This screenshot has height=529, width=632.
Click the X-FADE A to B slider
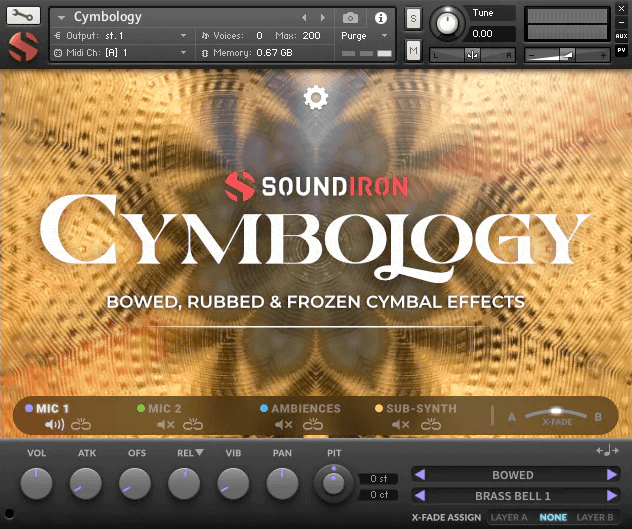[x=556, y=414]
